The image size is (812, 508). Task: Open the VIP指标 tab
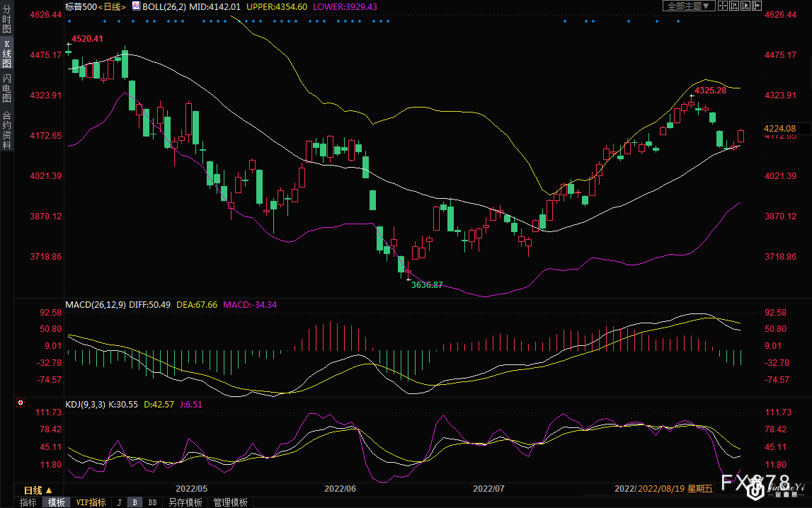(91, 502)
